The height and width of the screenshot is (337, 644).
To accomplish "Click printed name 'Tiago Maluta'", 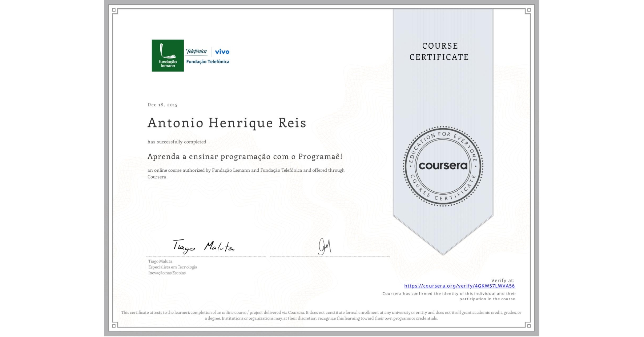I will click(x=160, y=261).
